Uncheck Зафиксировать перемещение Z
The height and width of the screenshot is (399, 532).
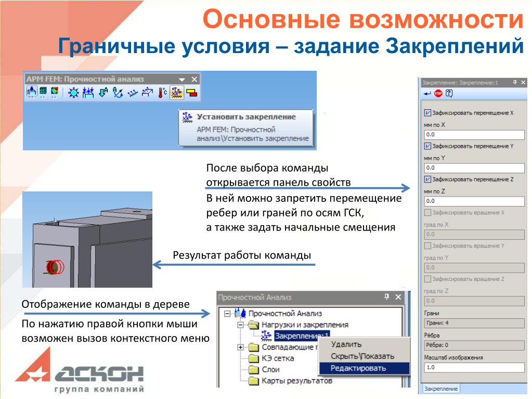(427, 179)
